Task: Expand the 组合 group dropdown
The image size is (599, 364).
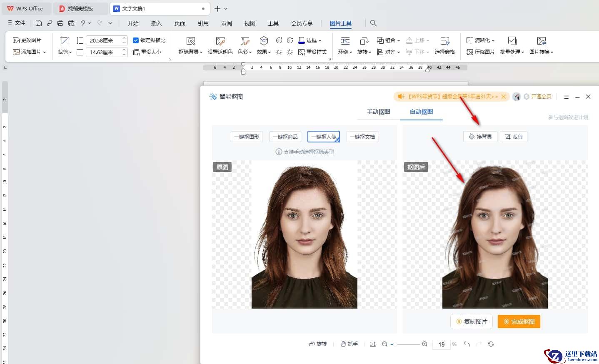Action: [x=399, y=41]
